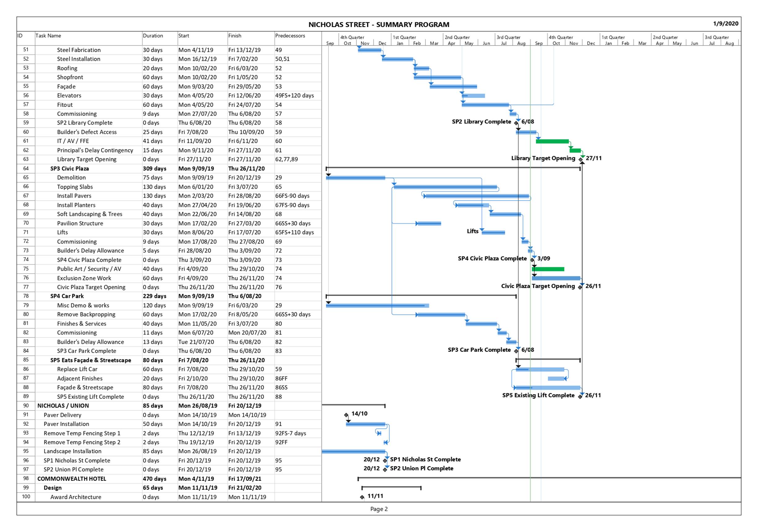Select SP4 Civic Plaza Complete name cell
The image size is (758, 532).
[89, 260]
